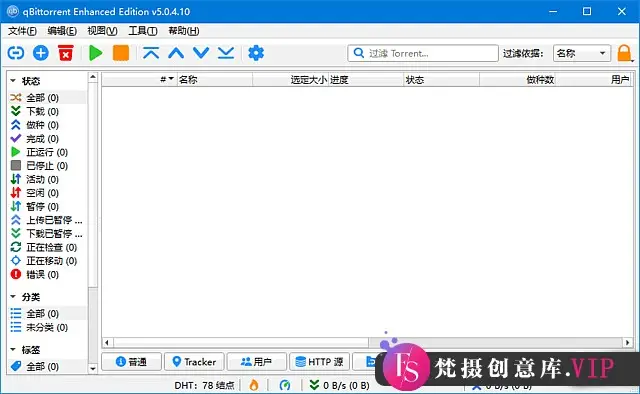Select 全部 (0) under 标签
Viewport: 640px width, 394px height.
tap(47, 366)
